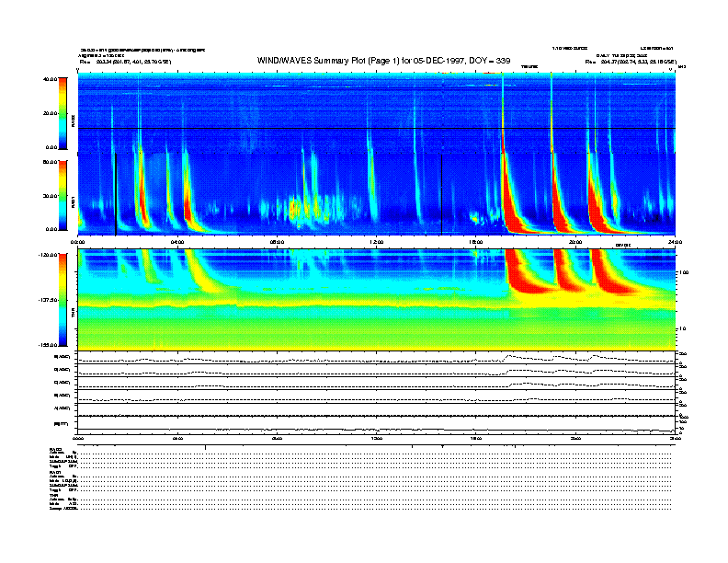This screenshot has height=563, width=728.
Task: Click the black horizontal line across RAD2 spectrogram
Action: pos(376,128)
